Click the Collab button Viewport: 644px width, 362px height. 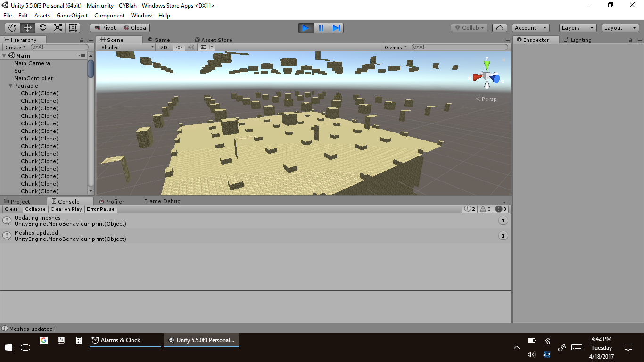pos(469,28)
